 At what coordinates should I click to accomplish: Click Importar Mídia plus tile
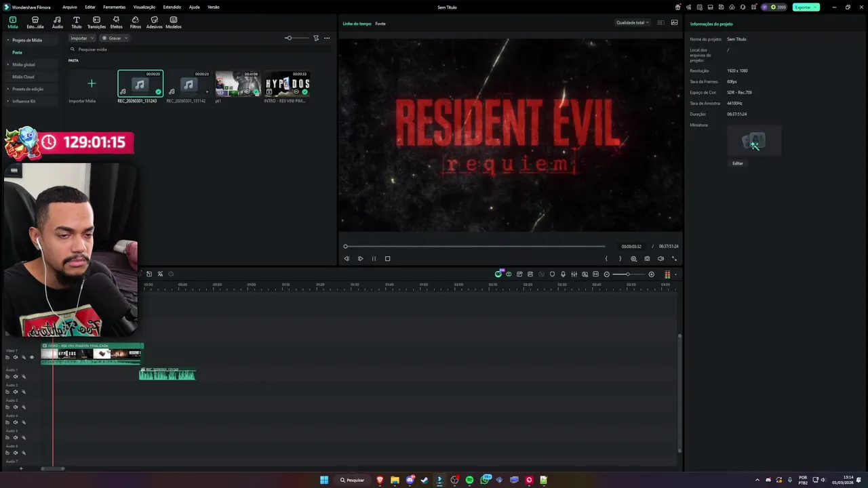pos(92,84)
